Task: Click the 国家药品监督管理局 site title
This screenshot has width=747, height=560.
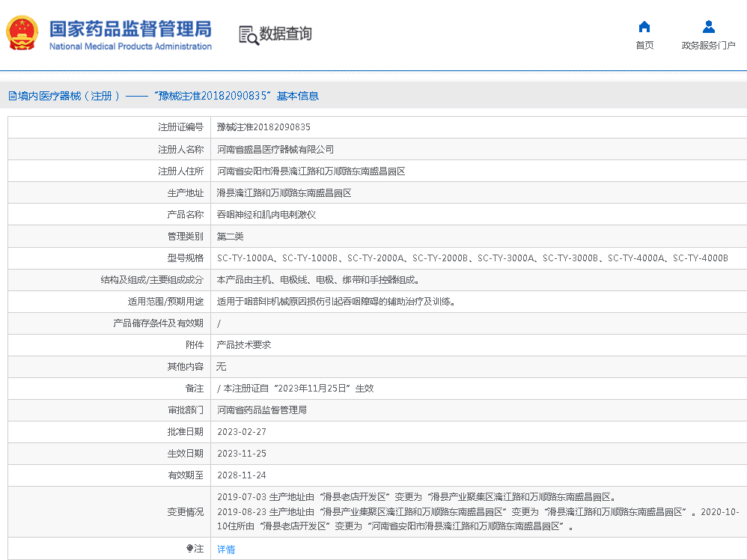Action: (x=130, y=28)
